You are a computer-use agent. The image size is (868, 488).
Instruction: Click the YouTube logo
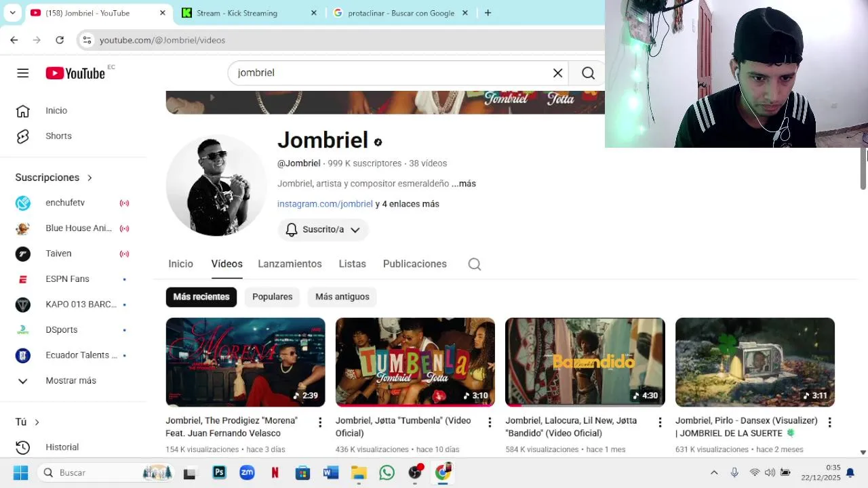tap(75, 73)
